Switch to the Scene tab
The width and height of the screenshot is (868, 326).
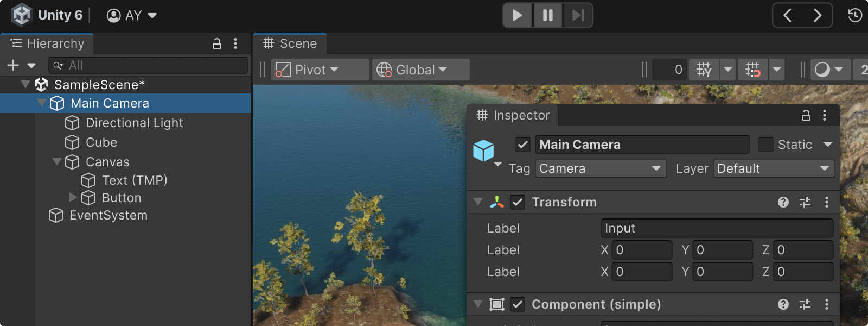(x=290, y=43)
